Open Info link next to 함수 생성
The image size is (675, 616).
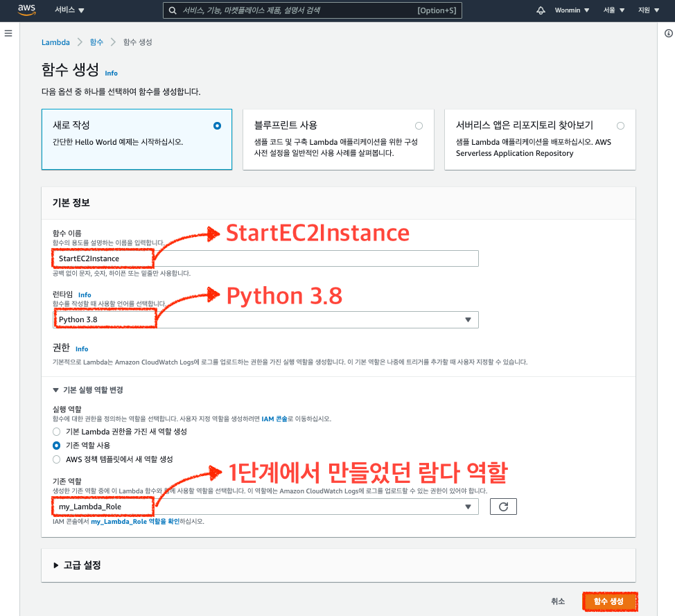111,73
